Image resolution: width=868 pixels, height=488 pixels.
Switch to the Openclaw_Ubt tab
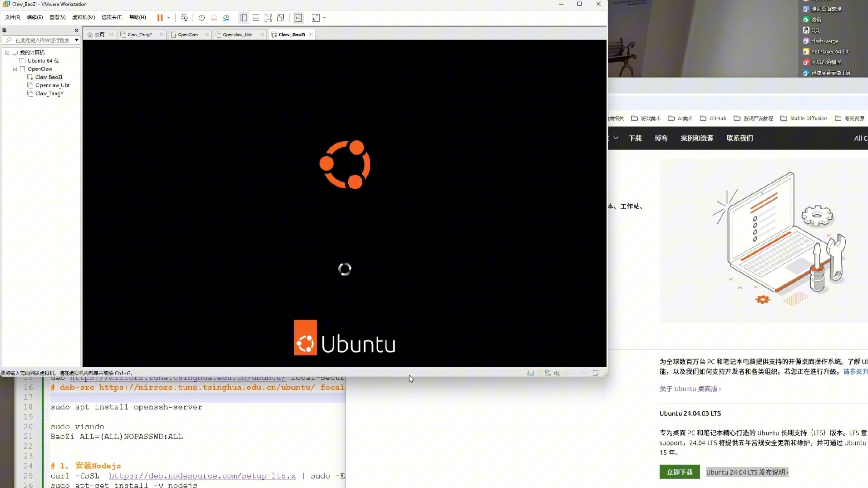tap(237, 35)
